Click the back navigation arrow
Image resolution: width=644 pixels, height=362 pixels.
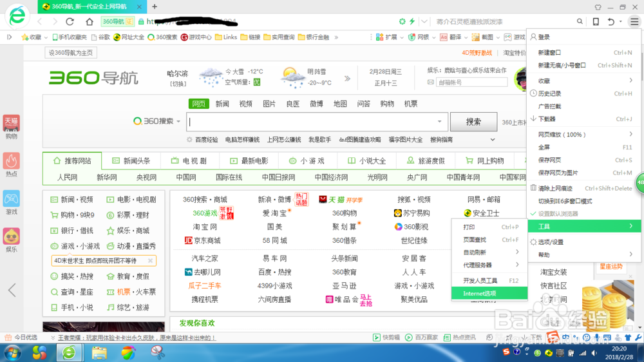point(40,21)
